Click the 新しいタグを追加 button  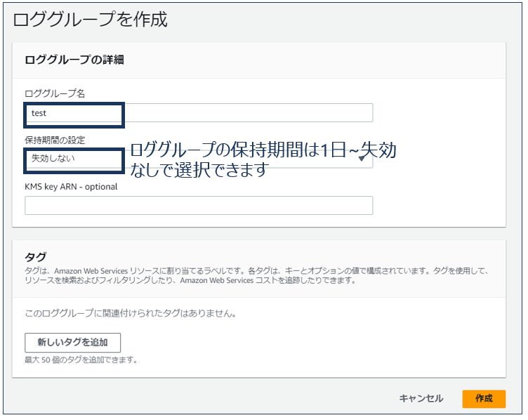point(73,343)
